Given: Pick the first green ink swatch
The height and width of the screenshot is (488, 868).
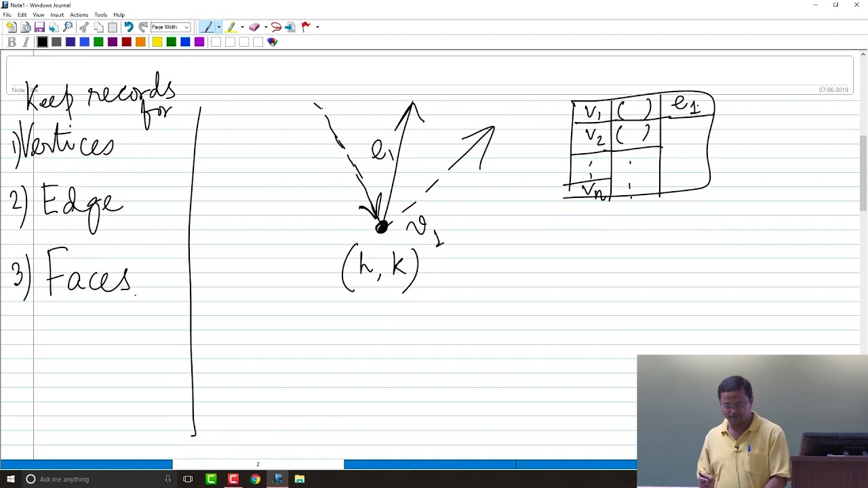Looking at the screenshot, I should point(98,42).
